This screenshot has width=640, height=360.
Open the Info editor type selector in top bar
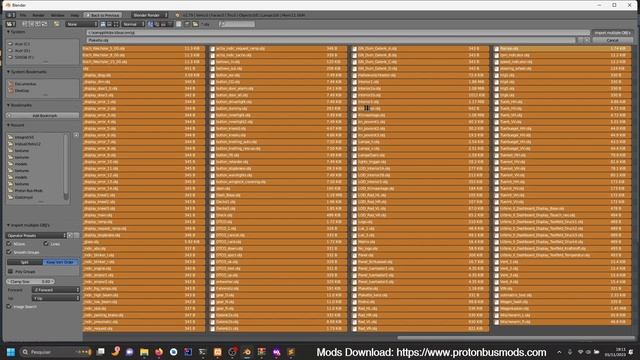pyautogui.click(x=11, y=15)
